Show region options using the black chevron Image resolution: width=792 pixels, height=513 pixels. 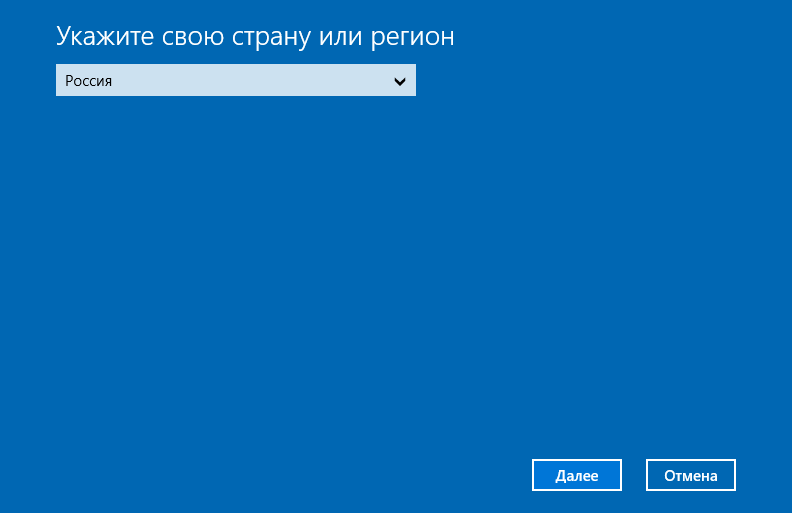tap(400, 81)
